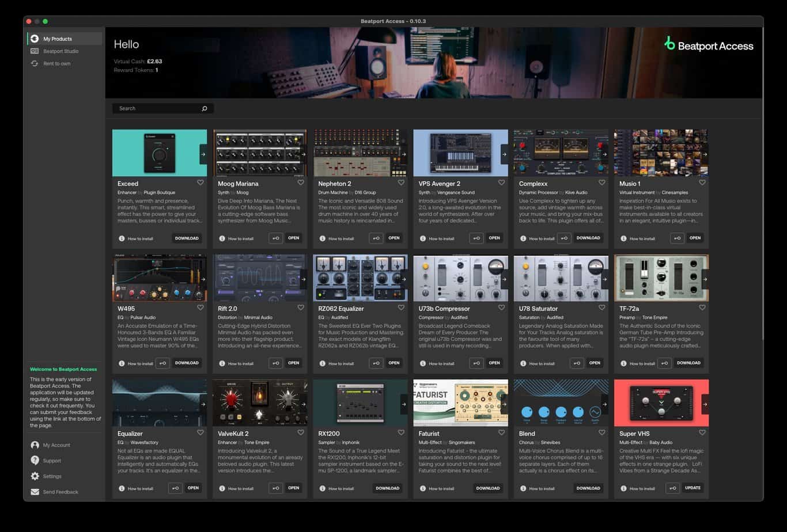Click How to install info icon on Faturist

(x=423, y=488)
